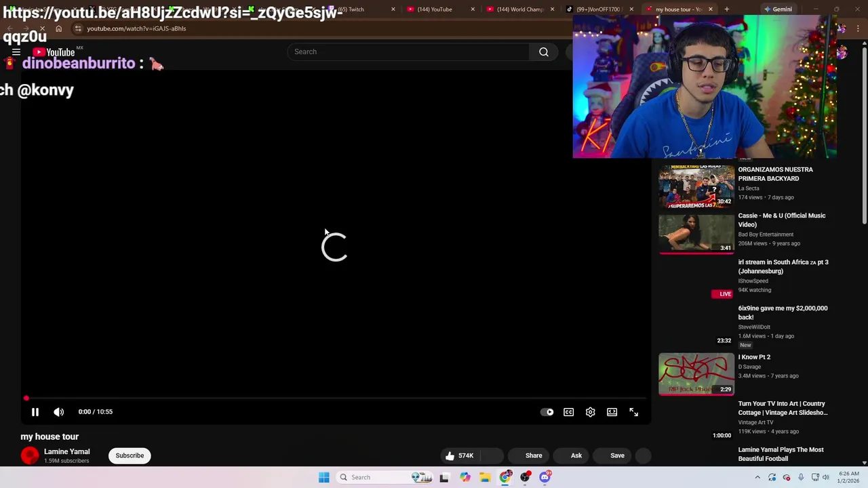Click the site info icon in address bar
Screen dimensions: 868x488
78,28
